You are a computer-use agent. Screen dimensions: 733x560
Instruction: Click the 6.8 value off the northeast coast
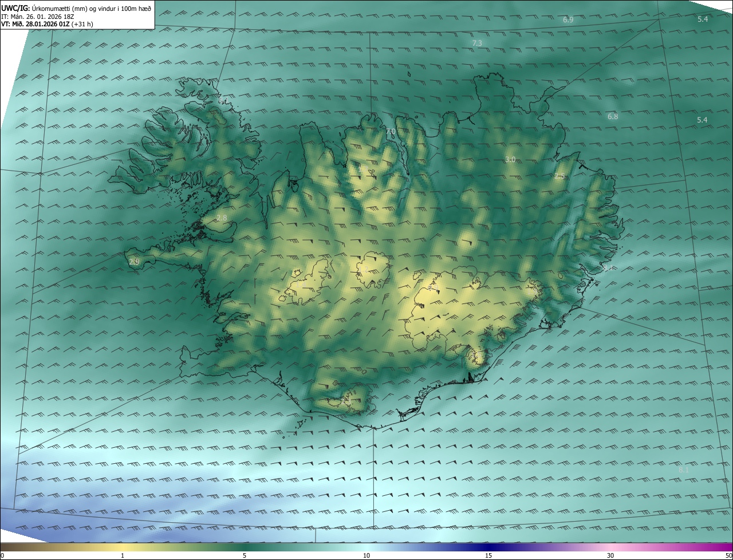(x=613, y=116)
